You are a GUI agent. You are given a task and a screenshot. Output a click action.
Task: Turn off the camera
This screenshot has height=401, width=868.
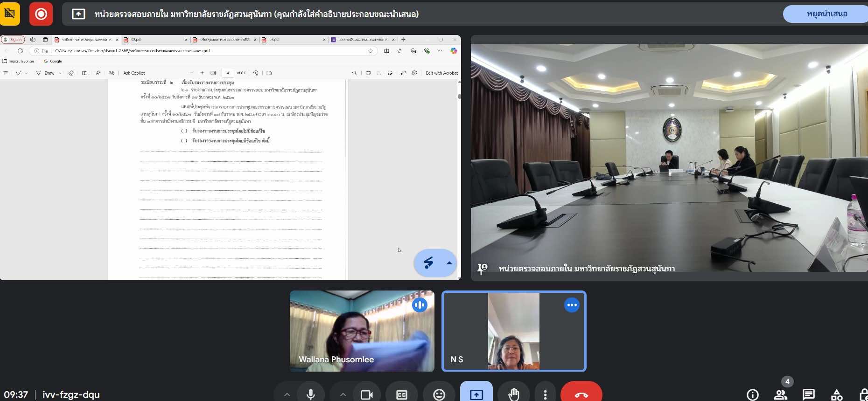tap(367, 394)
